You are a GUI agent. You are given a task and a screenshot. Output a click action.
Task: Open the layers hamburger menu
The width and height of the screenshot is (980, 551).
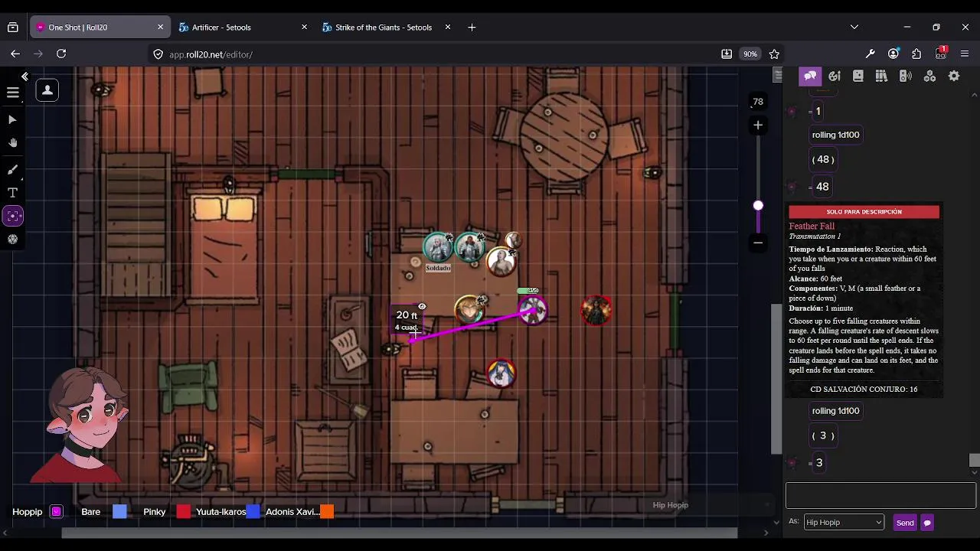pyautogui.click(x=13, y=93)
